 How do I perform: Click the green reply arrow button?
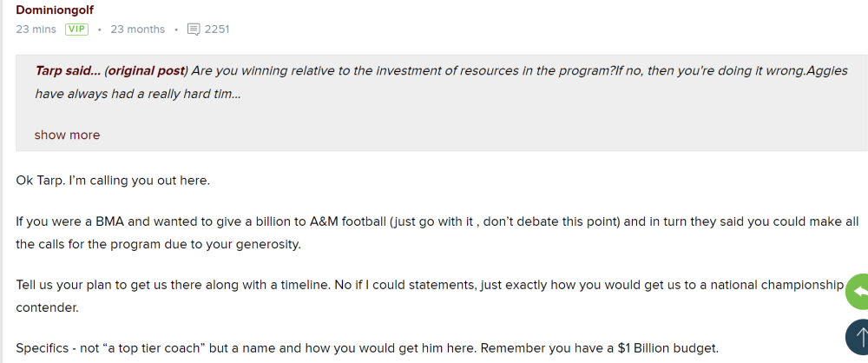[x=858, y=292]
